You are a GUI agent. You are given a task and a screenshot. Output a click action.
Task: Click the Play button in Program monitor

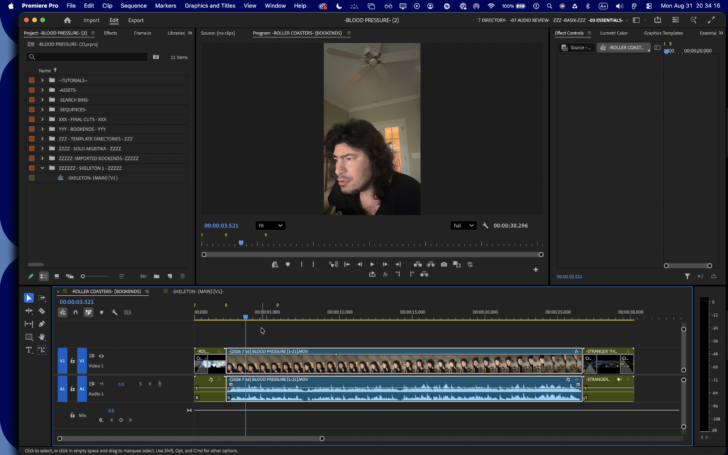pos(372,264)
